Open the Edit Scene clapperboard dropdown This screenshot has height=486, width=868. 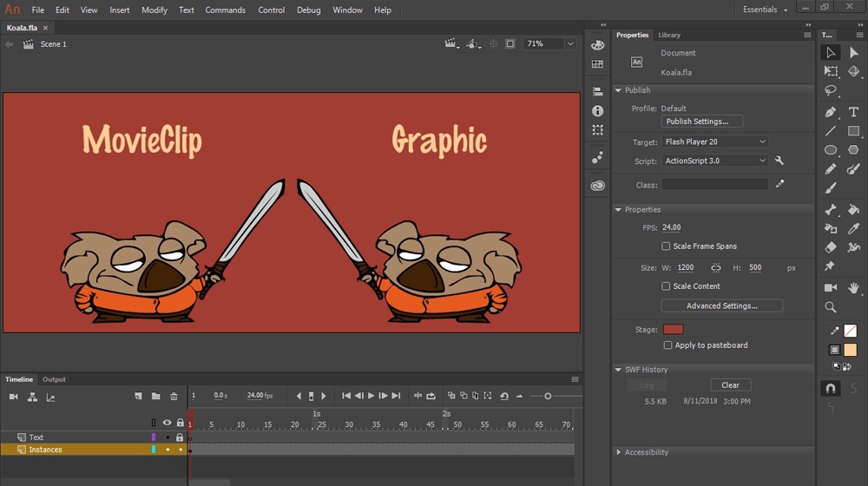[x=451, y=43]
